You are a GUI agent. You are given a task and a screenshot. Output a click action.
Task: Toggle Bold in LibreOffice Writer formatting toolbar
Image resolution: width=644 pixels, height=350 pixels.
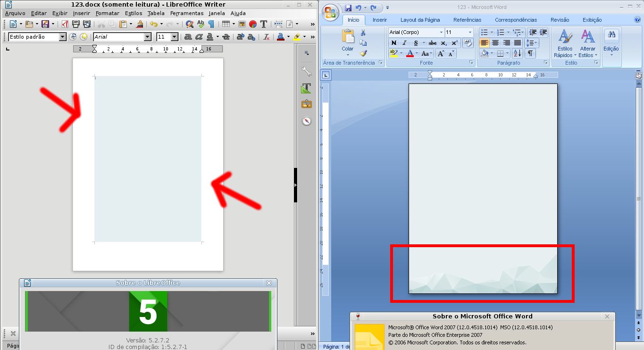click(188, 37)
